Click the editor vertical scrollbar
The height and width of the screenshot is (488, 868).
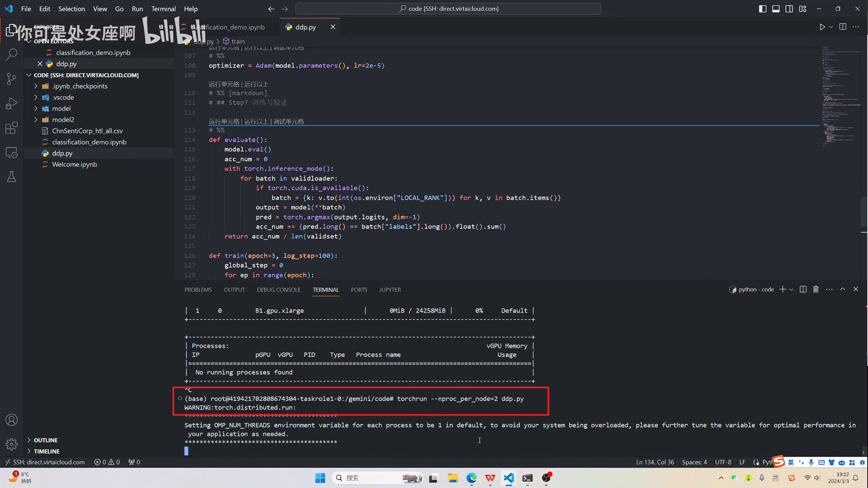click(x=864, y=211)
